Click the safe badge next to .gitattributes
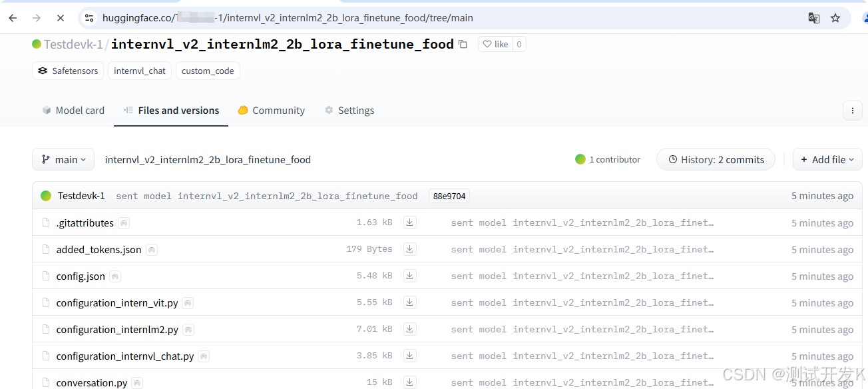Viewport: 868px width, 389px height. pyautogui.click(x=124, y=223)
